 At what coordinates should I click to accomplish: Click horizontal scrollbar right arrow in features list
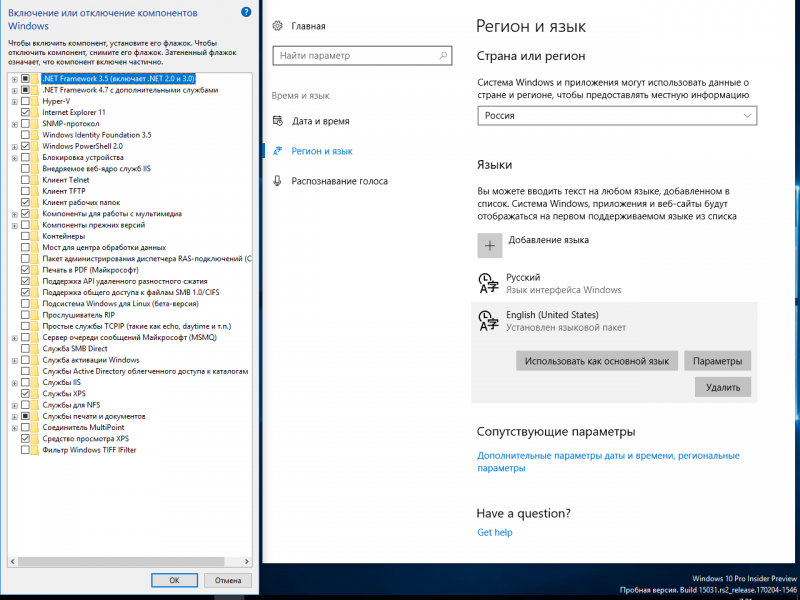(x=246, y=561)
